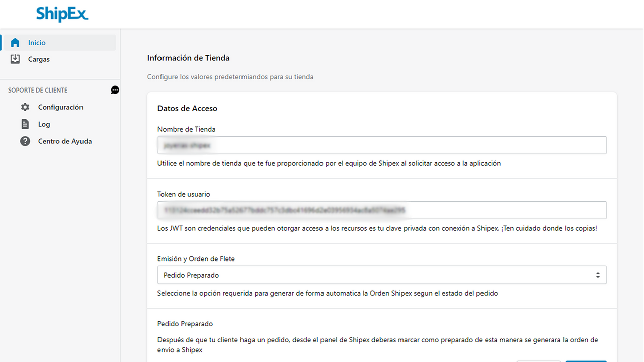Click the Token de usuario label
The height and width of the screenshot is (362, 644).
[184, 194]
